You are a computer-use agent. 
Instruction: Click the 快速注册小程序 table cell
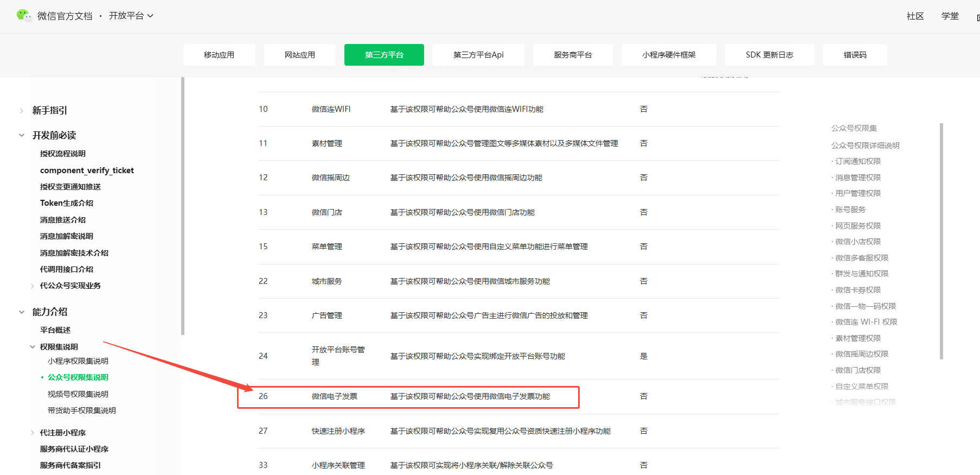338,431
